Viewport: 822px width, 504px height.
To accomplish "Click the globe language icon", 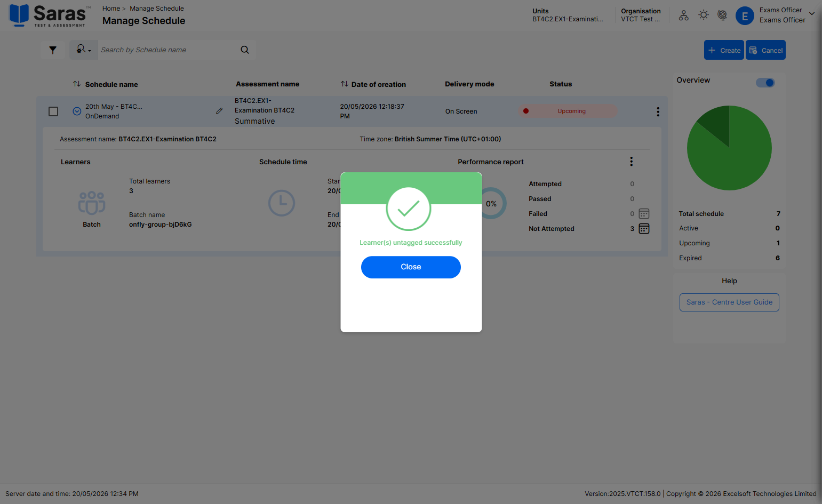I will [x=722, y=15].
